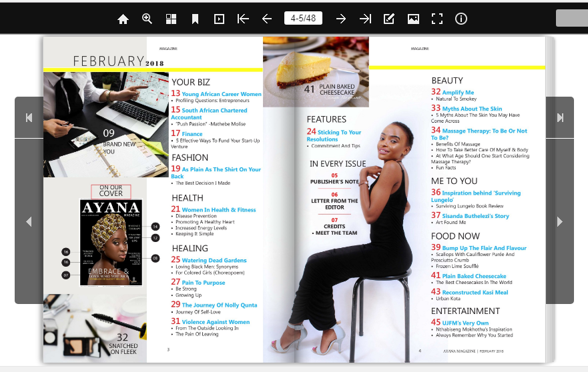Open the image gallery icon
Viewport: 588px width, 372px height.
[x=413, y=19]
